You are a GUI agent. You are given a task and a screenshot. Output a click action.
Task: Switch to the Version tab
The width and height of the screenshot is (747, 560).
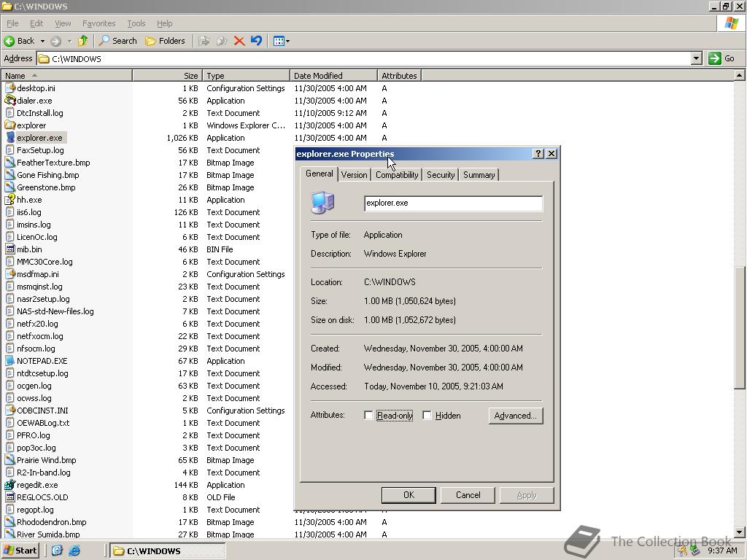tap(354, 175)
